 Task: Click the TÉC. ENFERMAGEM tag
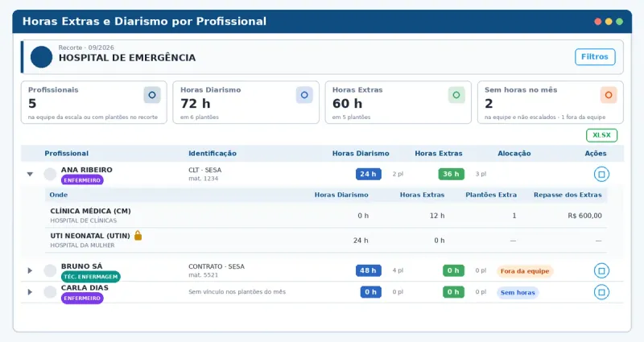91,277
